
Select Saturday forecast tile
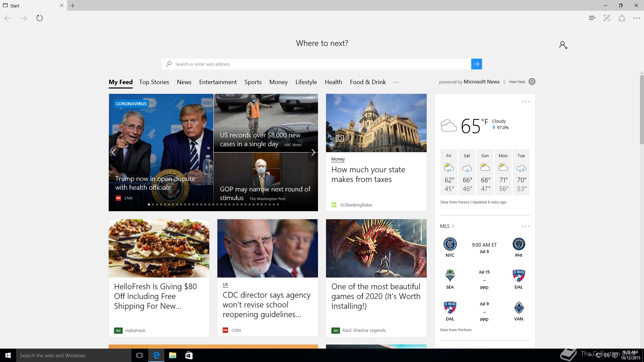(467, 172)
